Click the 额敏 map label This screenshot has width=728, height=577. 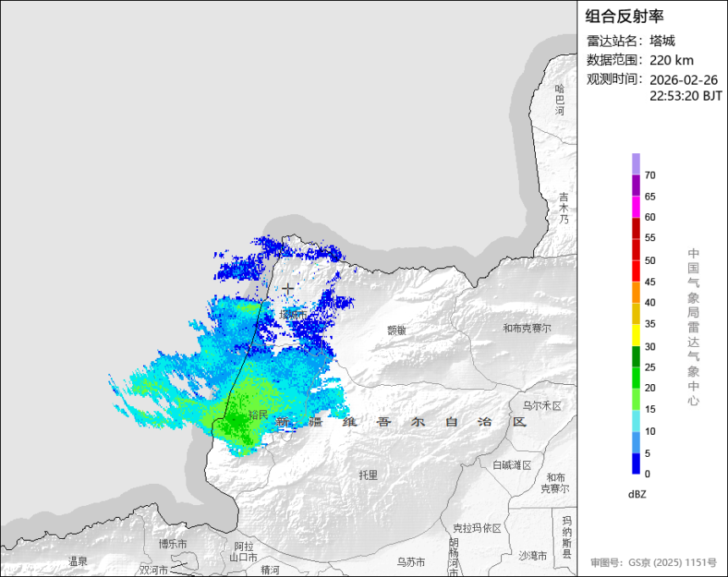(x=397, y=330)
